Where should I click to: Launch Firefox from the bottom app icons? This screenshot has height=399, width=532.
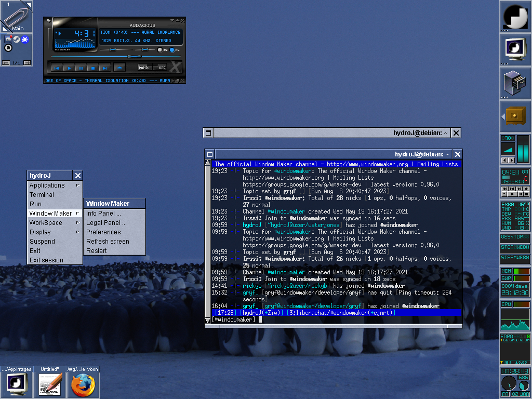(83, 385)
